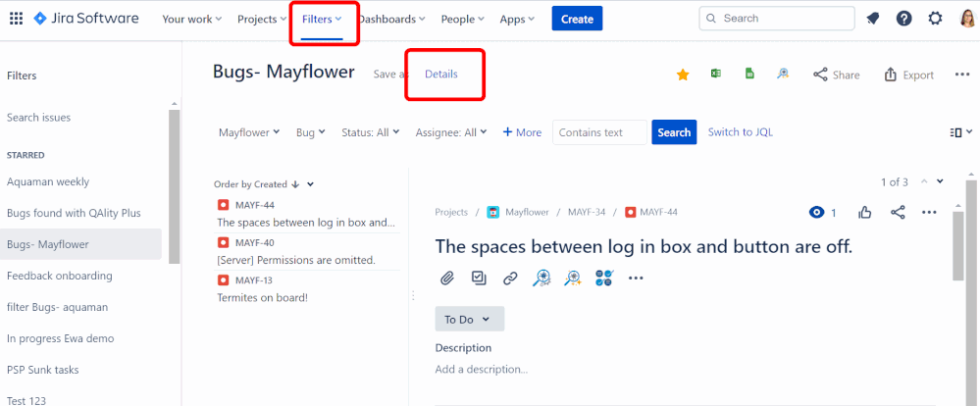Screen dimensions: 980x406
Task: Click the blue Create button
Action: (x=577, y=19)
